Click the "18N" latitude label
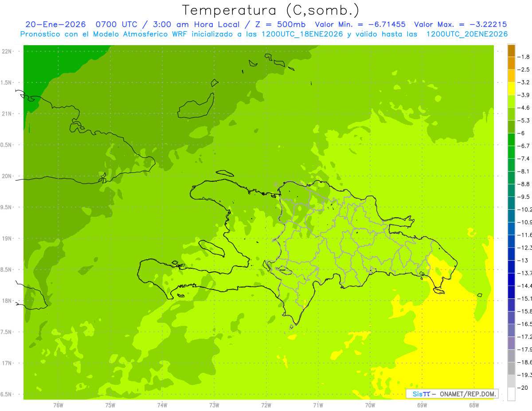 7,301
